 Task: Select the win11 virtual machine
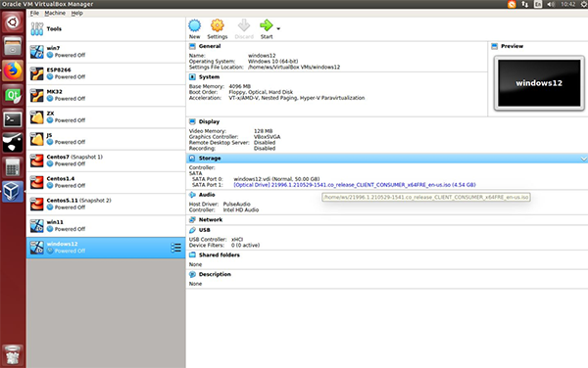[x=106, y=225]
